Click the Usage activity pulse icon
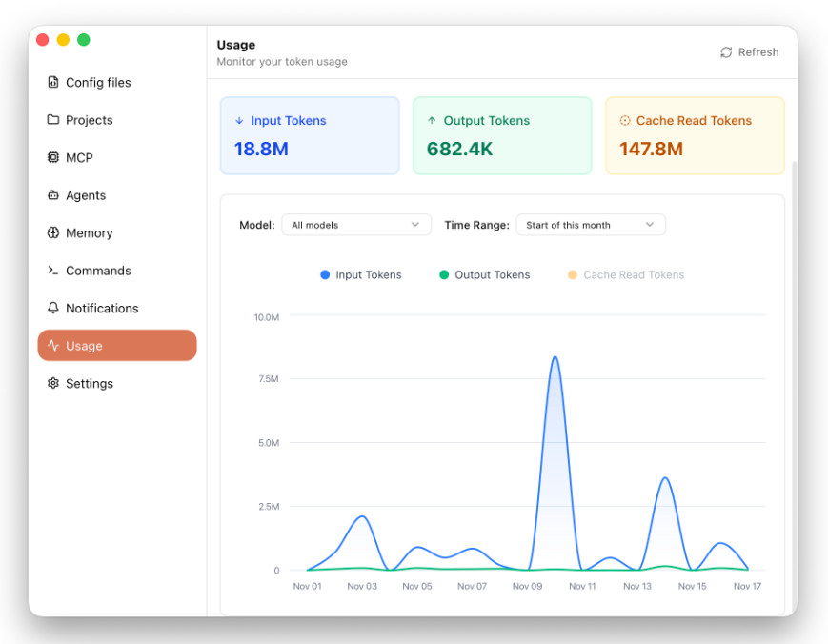 pyautogui.click(x=52, y=345)
